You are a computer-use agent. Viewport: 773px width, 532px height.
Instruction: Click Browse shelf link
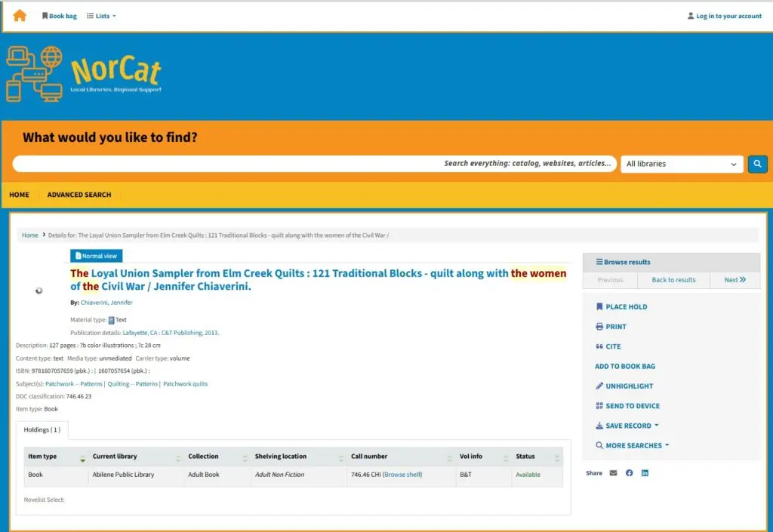coord(402,475)
